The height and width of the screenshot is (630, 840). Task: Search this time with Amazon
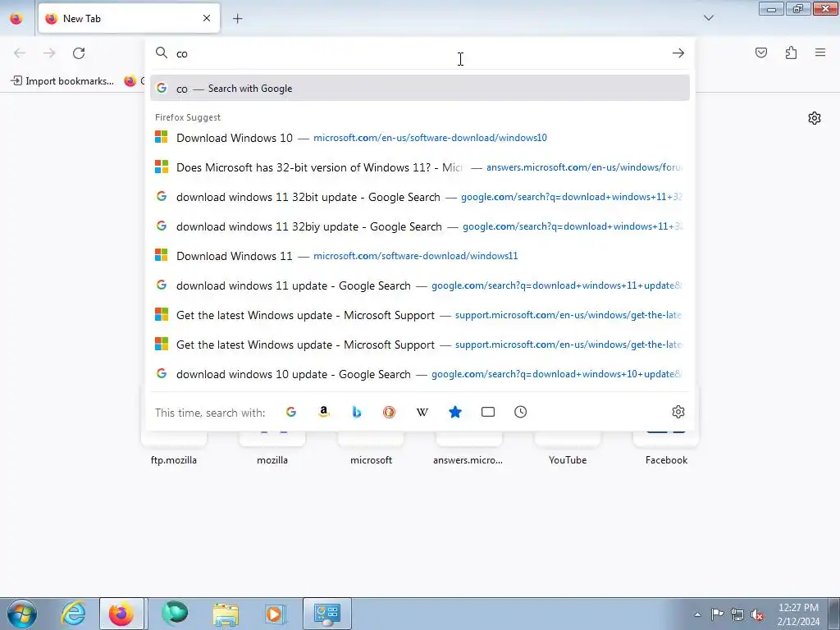[x=323, y=412]
